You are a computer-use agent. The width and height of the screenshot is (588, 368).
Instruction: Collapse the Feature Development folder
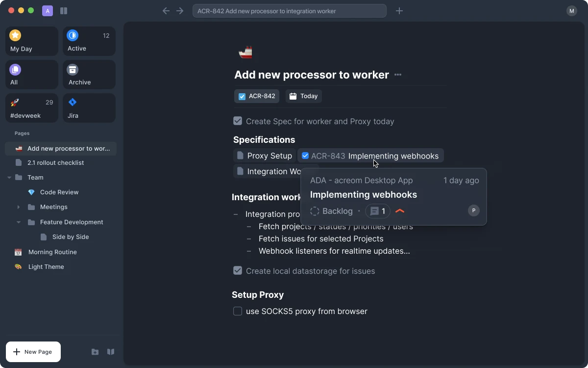click(x=18, y=222)
